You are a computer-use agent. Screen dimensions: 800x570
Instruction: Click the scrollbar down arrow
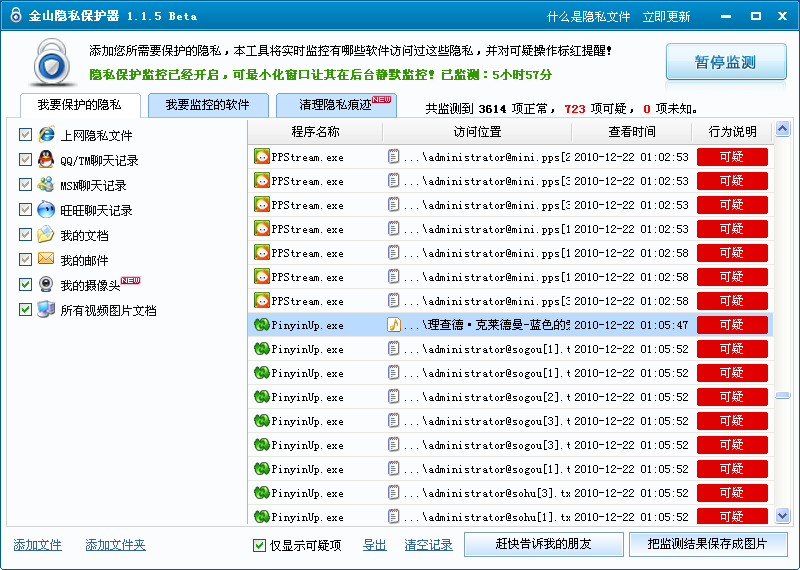[783, 515]
